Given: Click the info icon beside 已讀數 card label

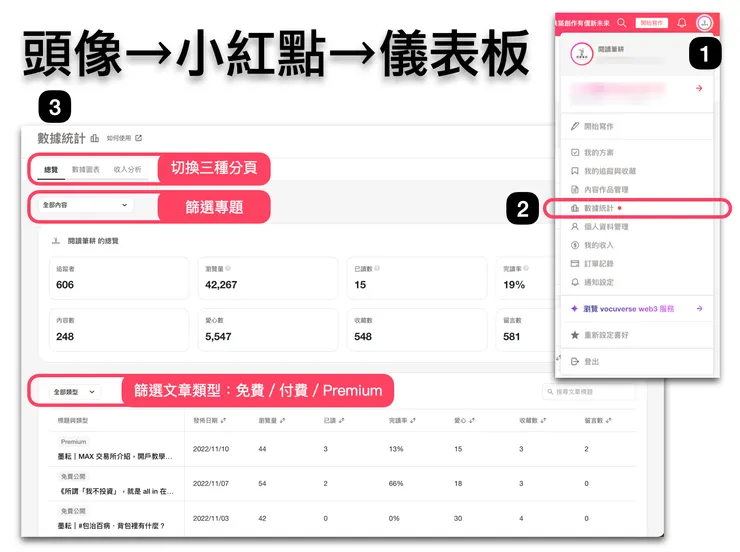Looking at the screenshot, I should (377, 268).
